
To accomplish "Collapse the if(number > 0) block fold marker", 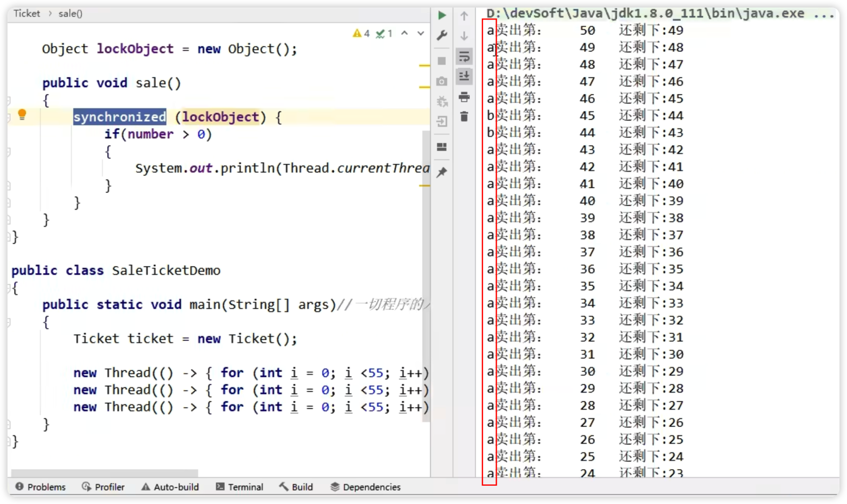I will (x=9, y=151).
